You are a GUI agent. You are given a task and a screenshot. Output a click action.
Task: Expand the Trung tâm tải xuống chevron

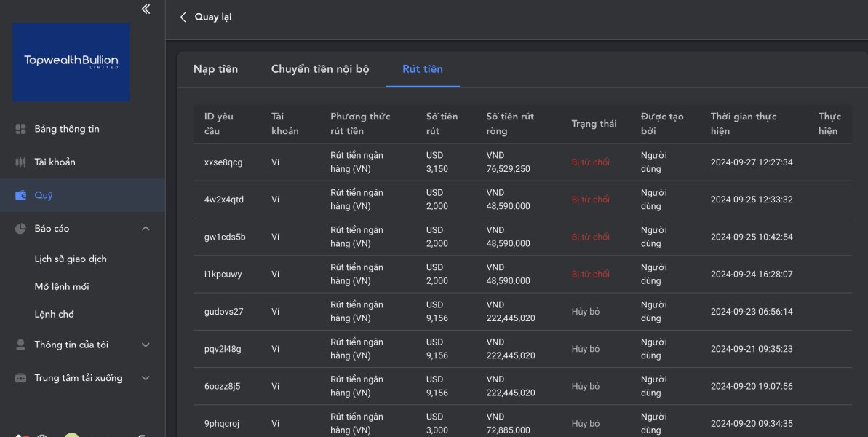point(146,378)
